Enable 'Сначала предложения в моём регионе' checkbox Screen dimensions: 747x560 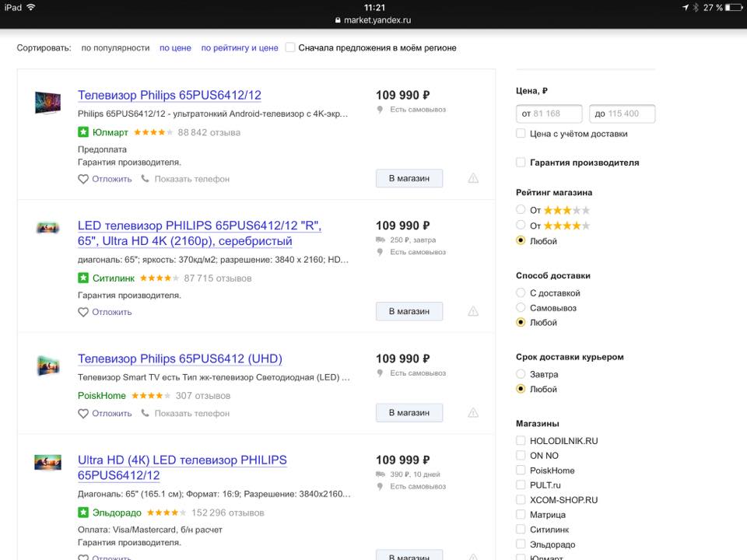coord(290,47)
